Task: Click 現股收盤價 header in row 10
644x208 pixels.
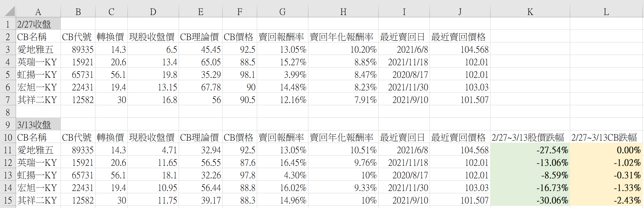Action: (153, 137)
